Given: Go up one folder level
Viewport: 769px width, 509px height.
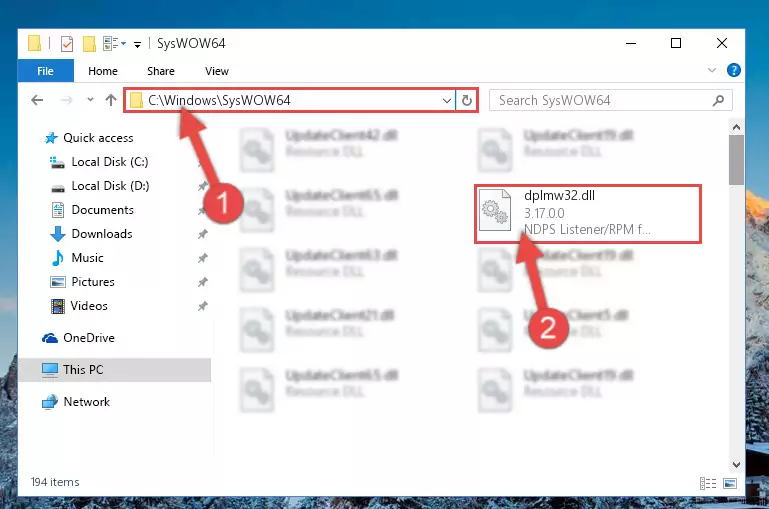Looking at the screenshot, I should click(x=111, y=100).
